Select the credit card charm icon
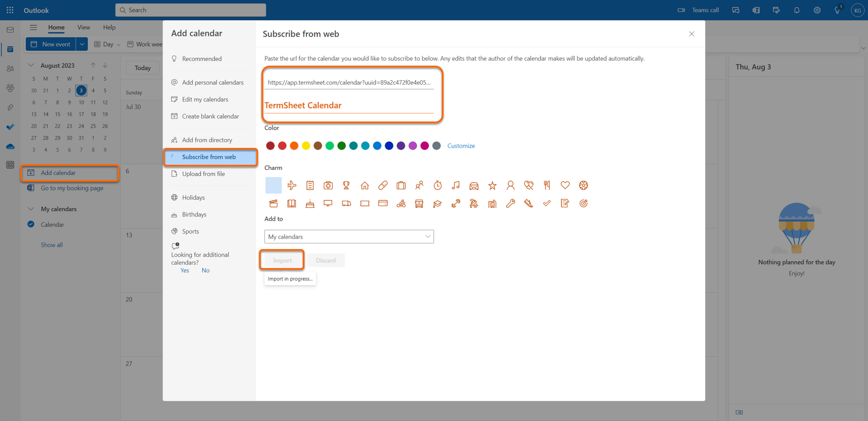868x421 pixels. click(383, 204)
